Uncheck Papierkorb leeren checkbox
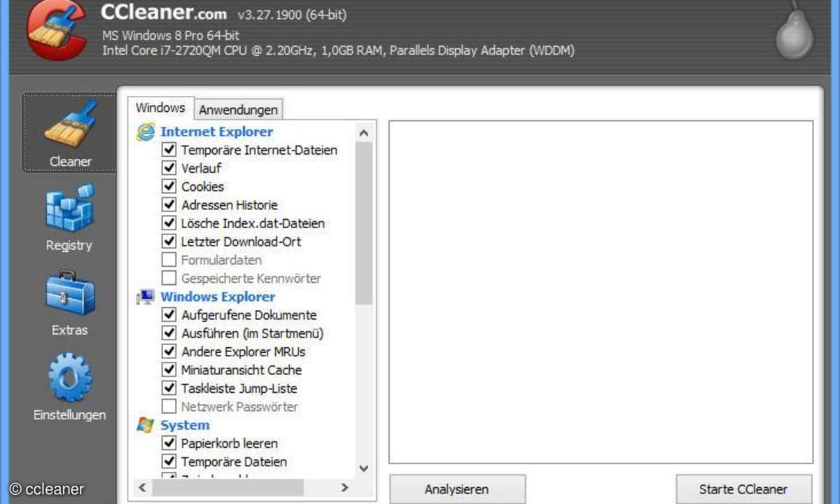This screenshot has height=504, width=840. point(169,443)
